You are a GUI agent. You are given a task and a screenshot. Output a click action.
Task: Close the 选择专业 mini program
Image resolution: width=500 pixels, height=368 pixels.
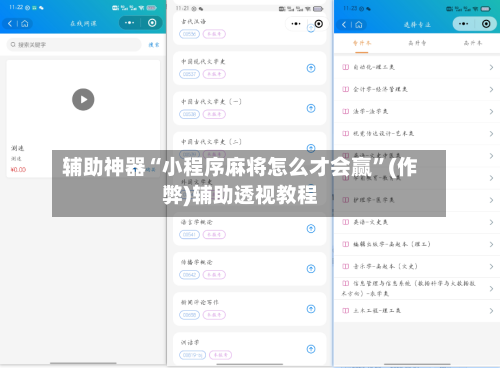[486, 24]
